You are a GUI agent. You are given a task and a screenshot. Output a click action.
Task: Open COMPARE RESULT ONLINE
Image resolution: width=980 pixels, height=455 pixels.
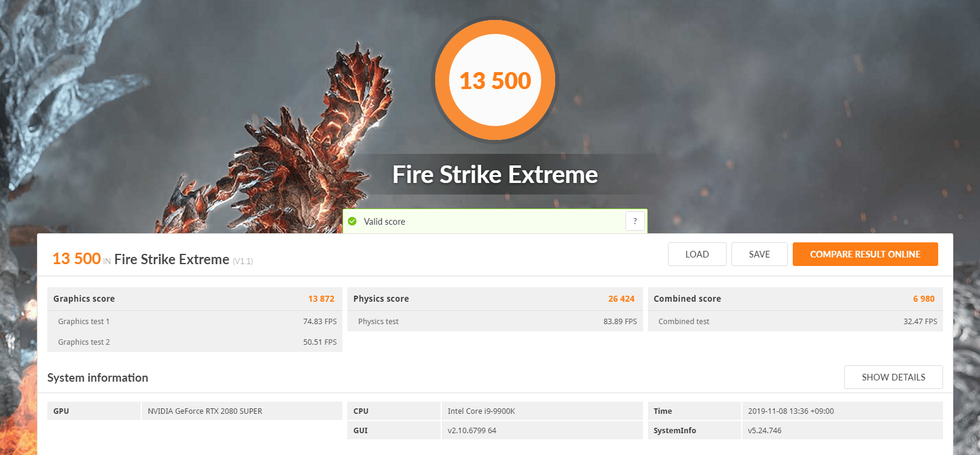(x=865, y=254)
